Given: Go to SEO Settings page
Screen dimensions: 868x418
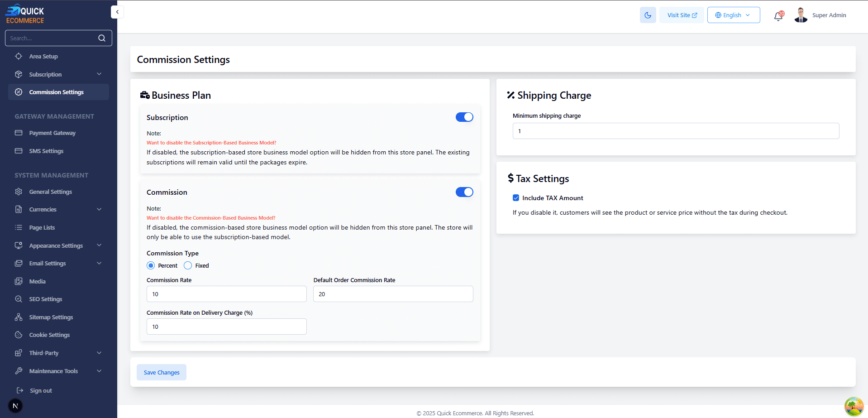Looking at the screenshot, I should (x=46, y=299).
